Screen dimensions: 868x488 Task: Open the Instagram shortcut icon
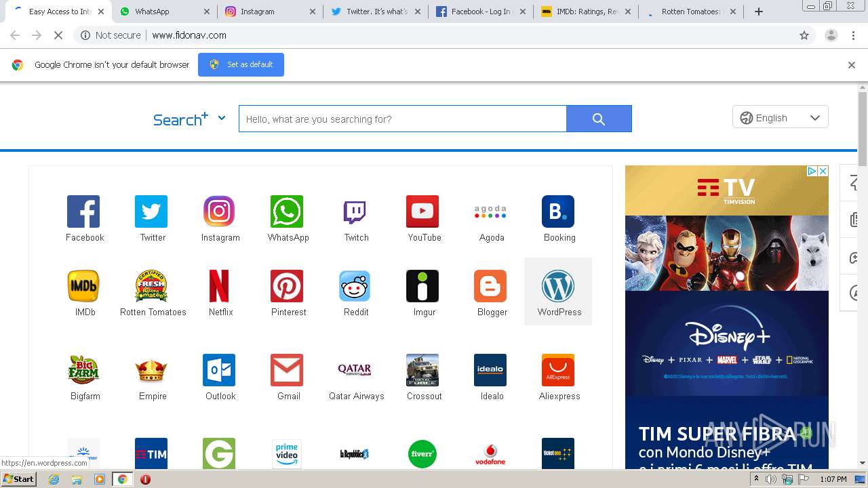pos(219,211)
